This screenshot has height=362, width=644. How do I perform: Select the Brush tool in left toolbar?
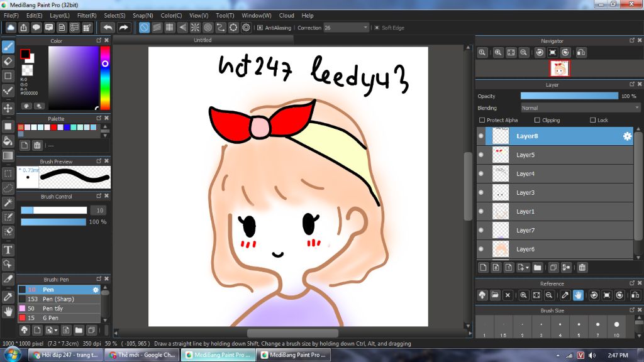(8, 47)
